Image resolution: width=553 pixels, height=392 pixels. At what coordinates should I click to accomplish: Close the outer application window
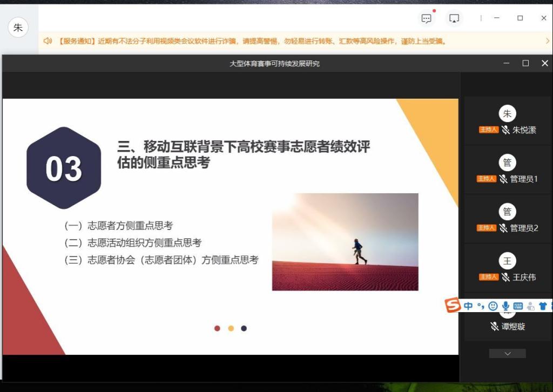(x=543, y=18)
